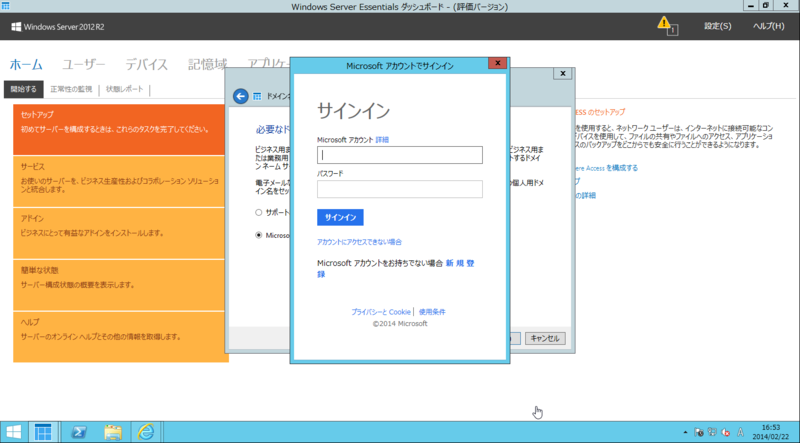Close the Microsoft アカウントでサインイン dialog

click(x=497, y=63)
